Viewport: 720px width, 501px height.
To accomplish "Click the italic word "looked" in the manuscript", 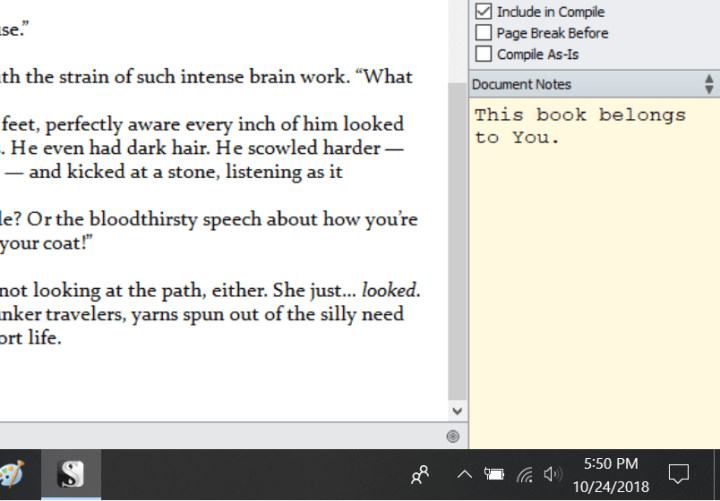I will pos(389,291).
